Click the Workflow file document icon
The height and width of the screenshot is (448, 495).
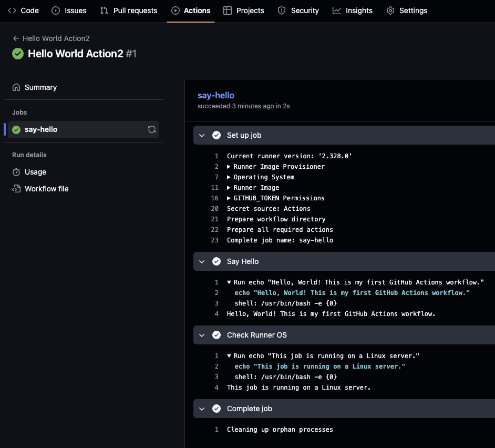16,189
